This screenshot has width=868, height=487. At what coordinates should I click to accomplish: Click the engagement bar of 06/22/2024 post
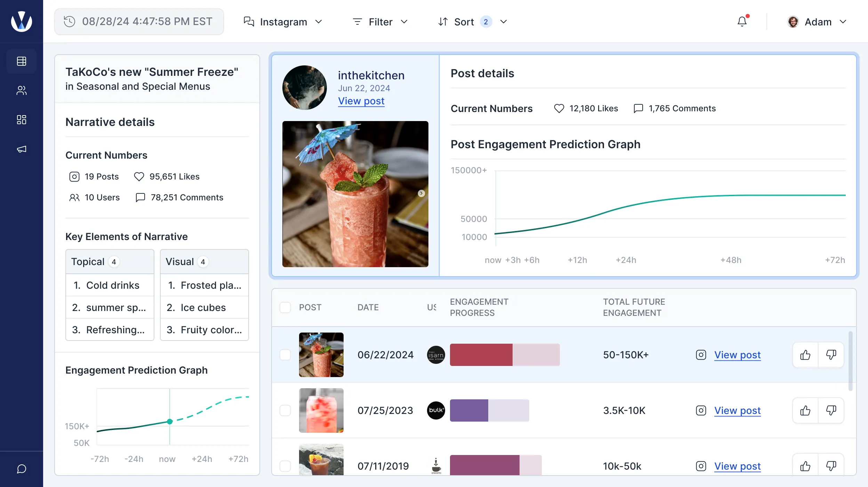[505, 355]
